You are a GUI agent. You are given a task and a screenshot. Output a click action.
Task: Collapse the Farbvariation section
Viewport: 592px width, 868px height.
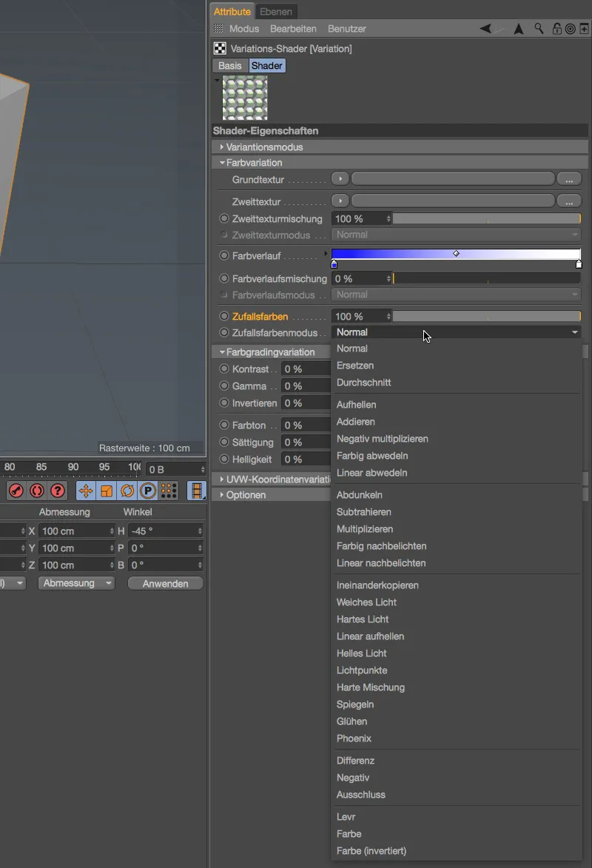[x=221, y=163]
